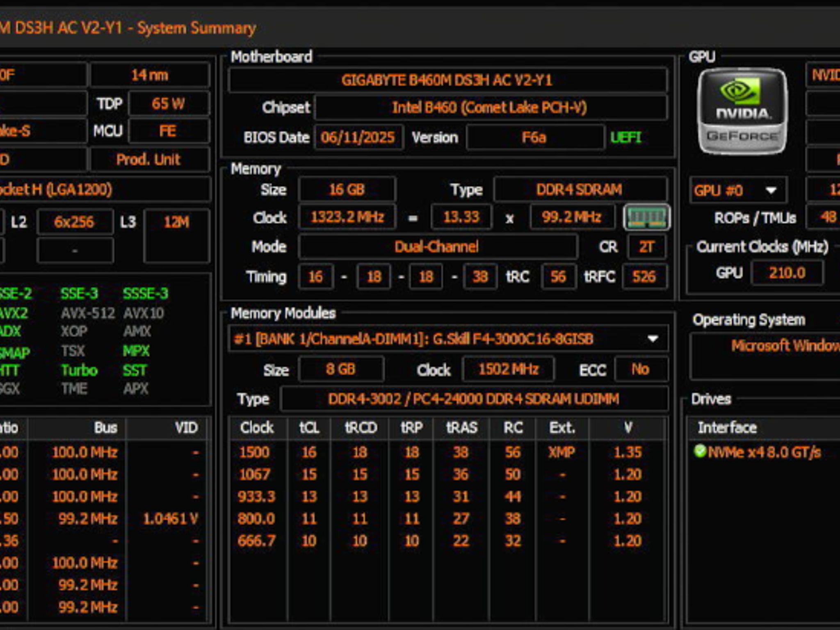Select the 800.0 clock row
840x630 pixels.
447,518
